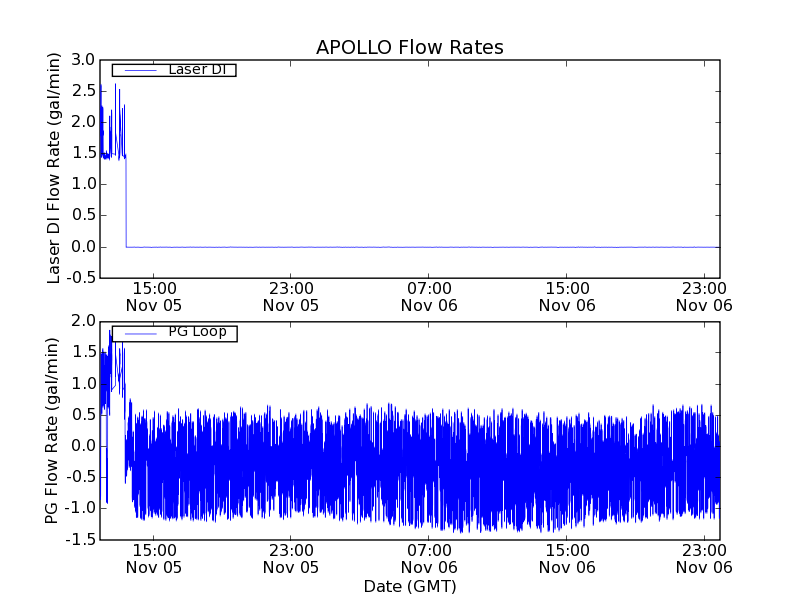Click 23:00 Nov 05 label under bottom plot
800x600 pixels.
tap(290, 558)
